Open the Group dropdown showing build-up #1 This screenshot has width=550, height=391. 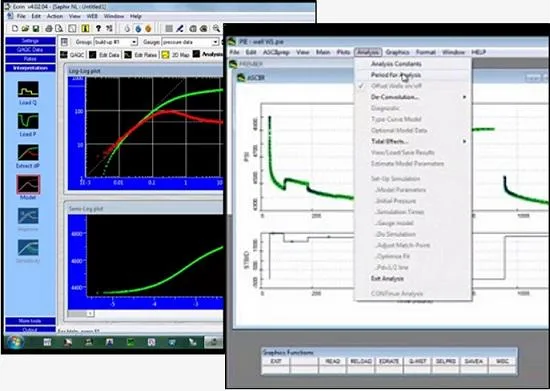click(134, 42)
